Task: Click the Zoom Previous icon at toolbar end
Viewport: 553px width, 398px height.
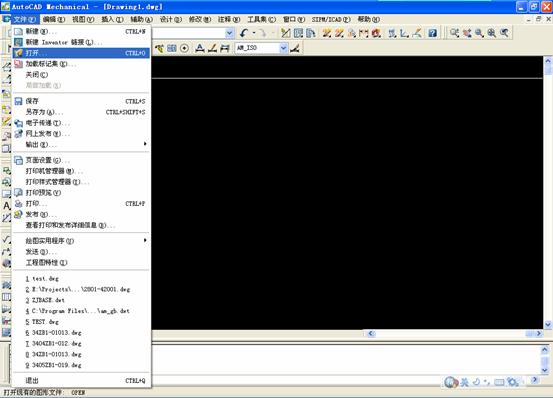Action: [505, 33]
